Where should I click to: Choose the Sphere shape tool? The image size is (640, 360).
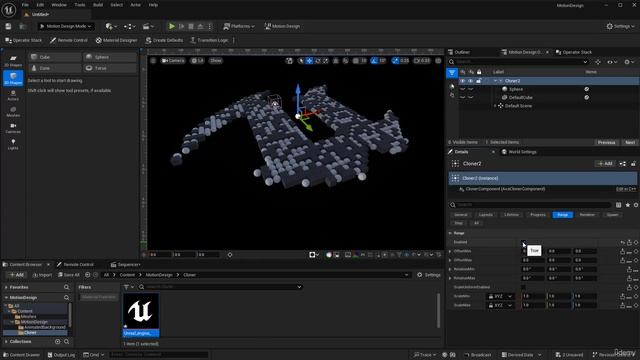click(110, 57)
